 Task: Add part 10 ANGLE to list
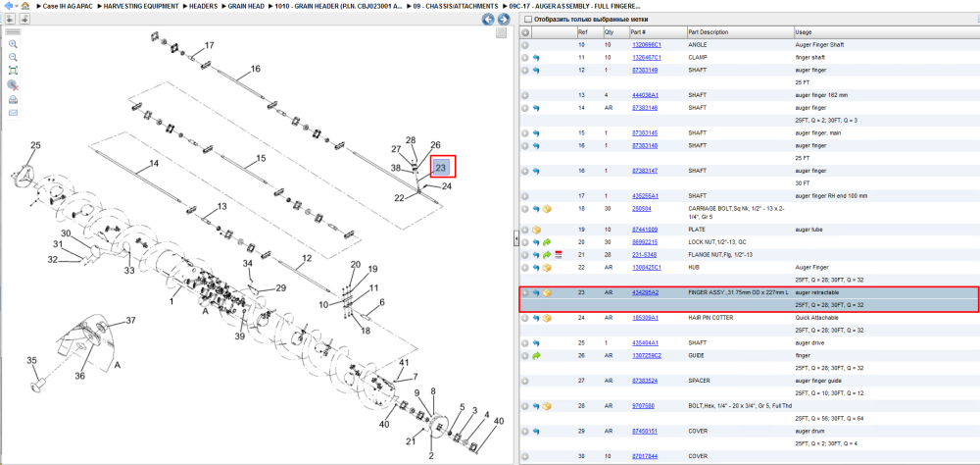tap(525, 45)
